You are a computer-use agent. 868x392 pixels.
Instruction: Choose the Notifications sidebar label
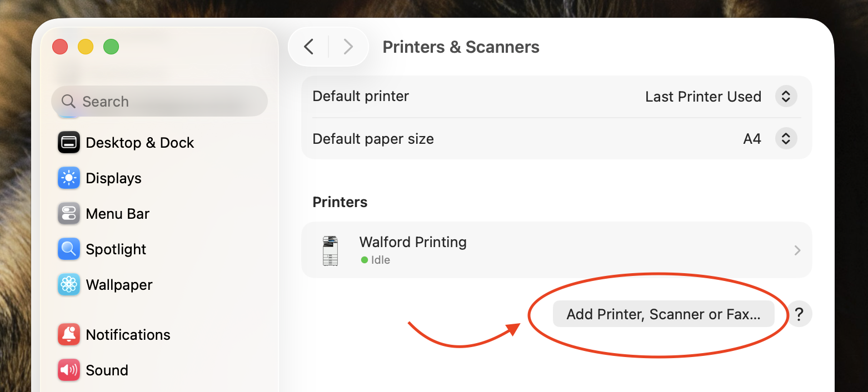pos(128,335)
